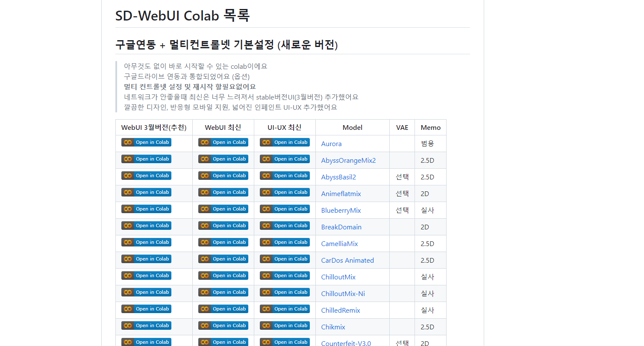Open BreakDomain WebUI 3월버전 Colab badge
The image size is (644, 346).
pyautogui.click(x=146, y=226)
